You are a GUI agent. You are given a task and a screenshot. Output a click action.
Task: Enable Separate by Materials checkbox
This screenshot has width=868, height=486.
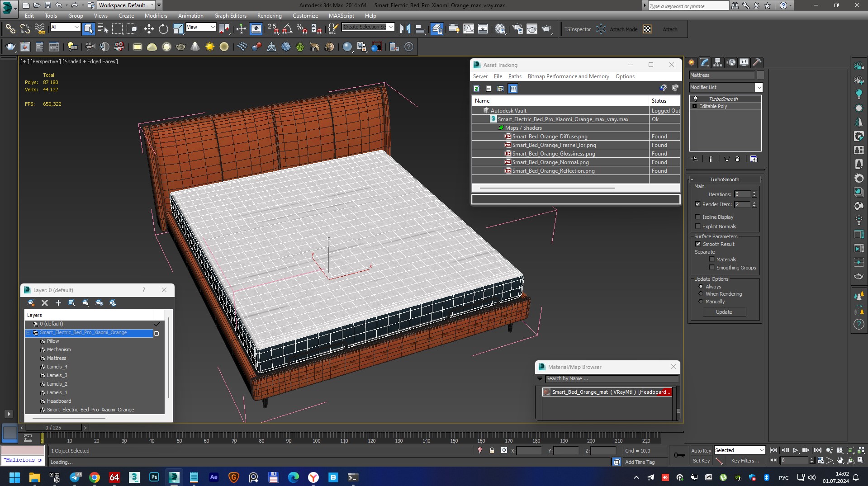click(x=711, y=260)
